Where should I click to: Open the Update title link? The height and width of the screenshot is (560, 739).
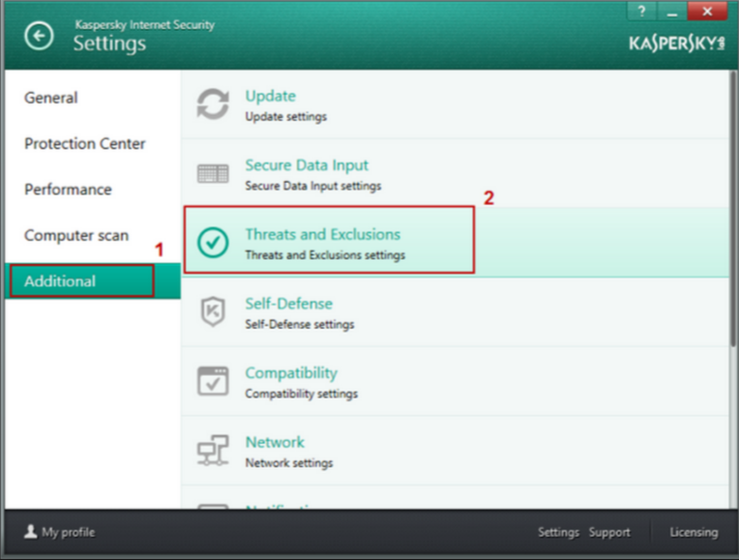click(x=271, y=96)
